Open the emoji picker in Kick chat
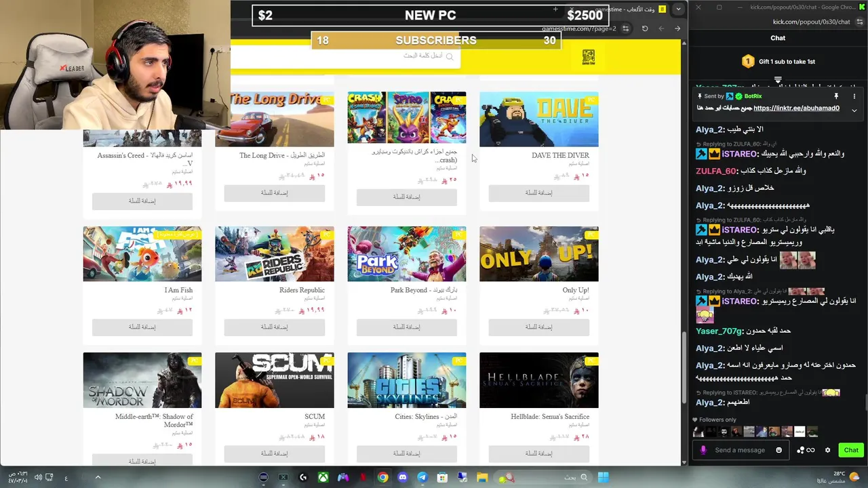This screenshot has height=488, width=868. [778, 450]
